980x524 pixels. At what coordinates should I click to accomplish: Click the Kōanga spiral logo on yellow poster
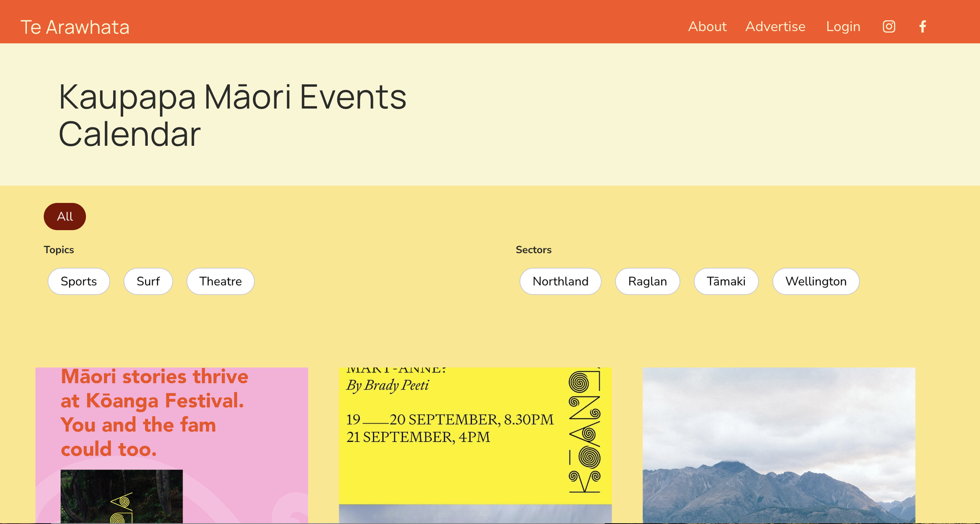point(584,431)
